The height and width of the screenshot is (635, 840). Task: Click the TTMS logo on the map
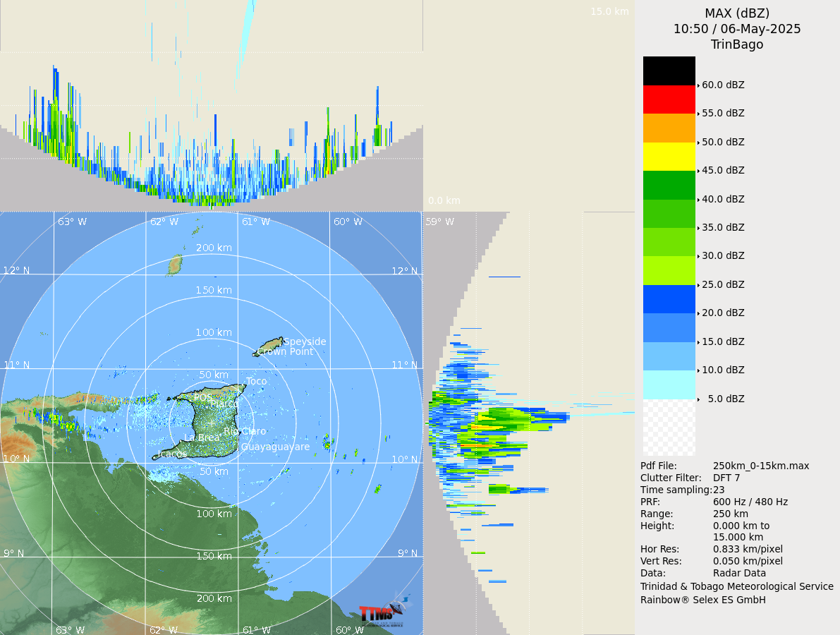tap(384, 612)
